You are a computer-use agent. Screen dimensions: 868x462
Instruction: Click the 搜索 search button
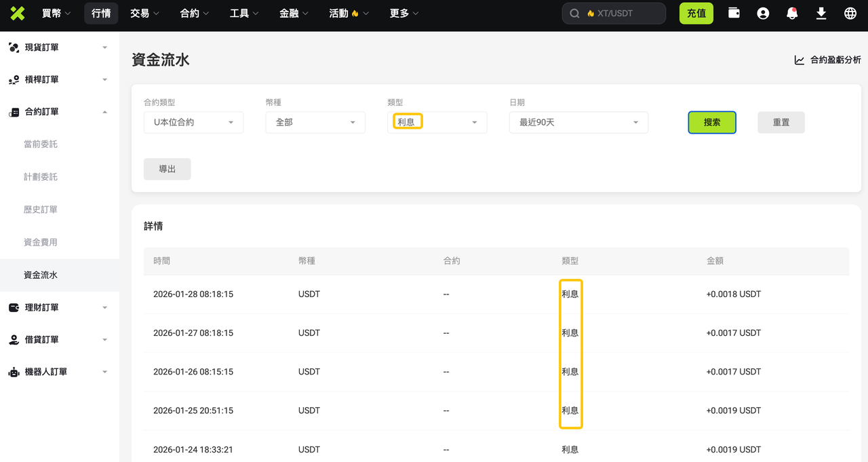(x=712, y=122)
